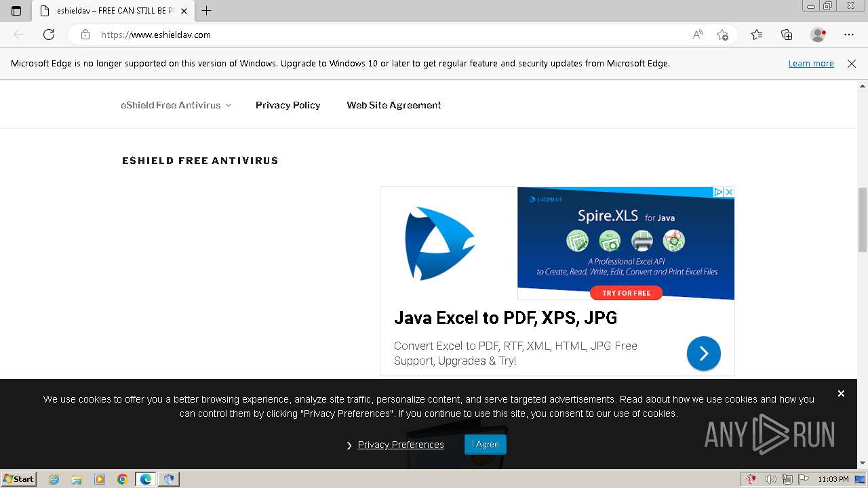Open File Explorer from taskbar
Image resolution: width=868 pixels, height=488 pixels.
77,479
